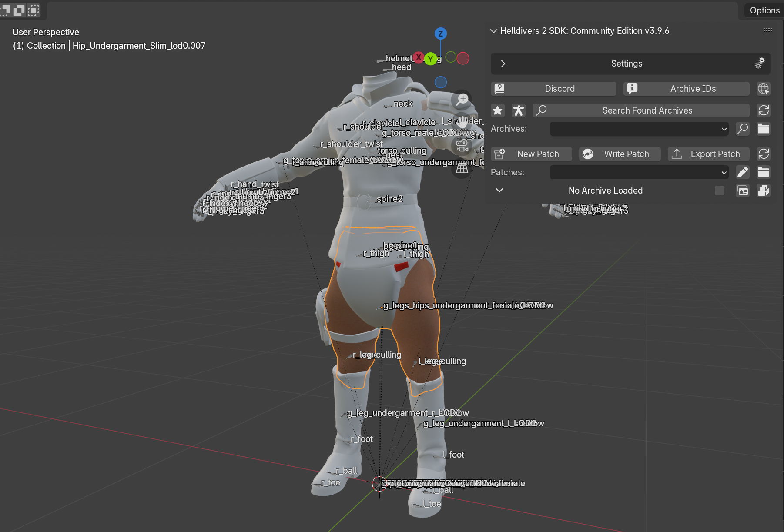Click the 'r_foot' bone label
The width and height of the screenshot is (784, 532).
[x=362, y=439]
